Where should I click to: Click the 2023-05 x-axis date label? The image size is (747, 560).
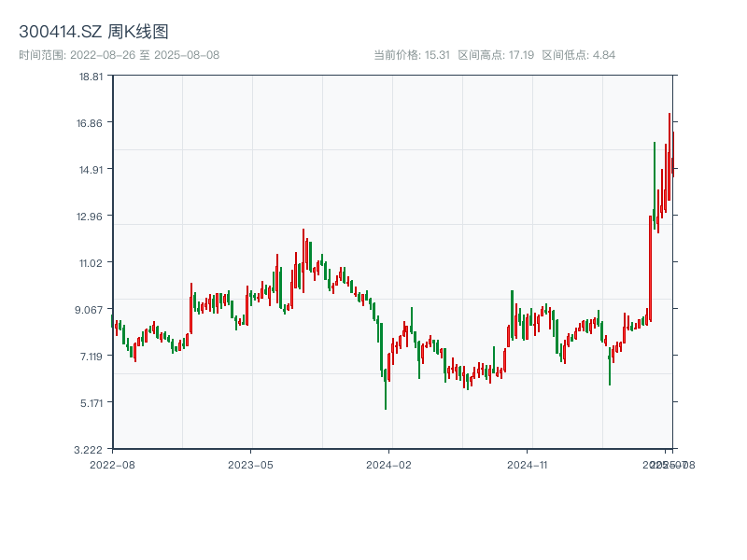coord(250,464)
